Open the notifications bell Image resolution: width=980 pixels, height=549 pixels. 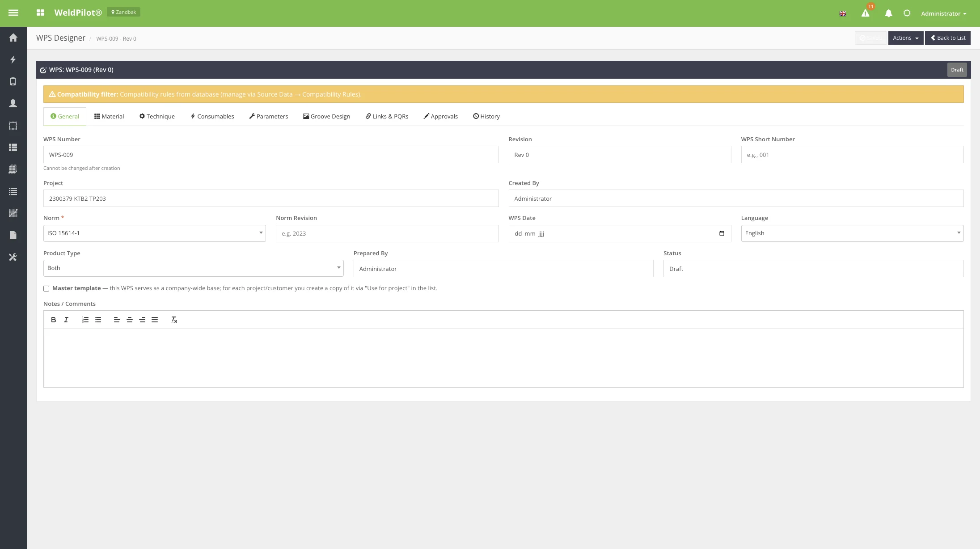(888, 13)
